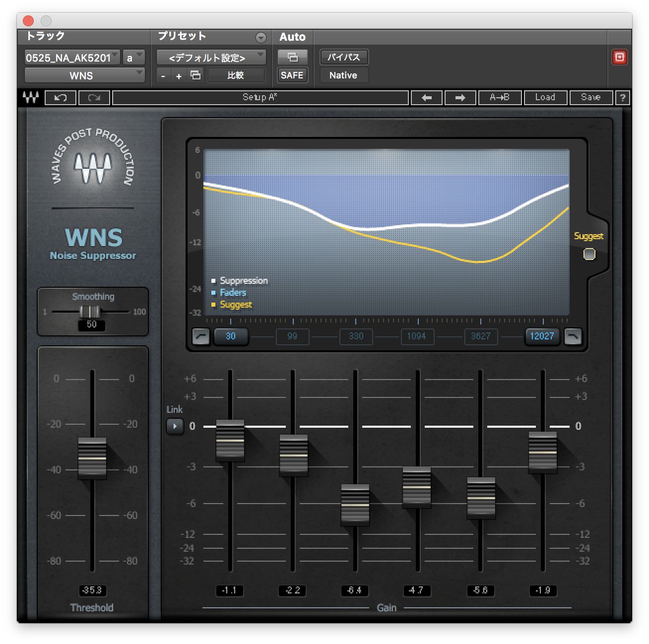The image size is (649, 644).
Task: Open the Save preset menu
Action: tap(591, 98)
